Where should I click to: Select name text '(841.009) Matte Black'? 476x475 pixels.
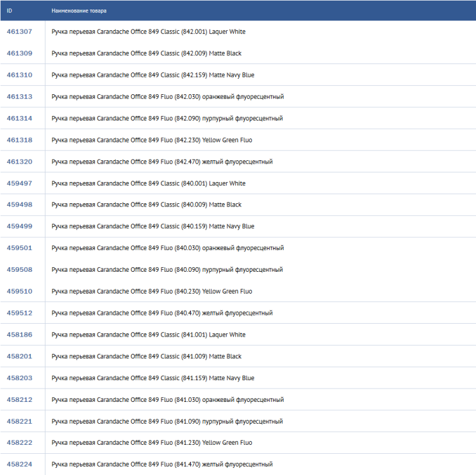[211, 356]
